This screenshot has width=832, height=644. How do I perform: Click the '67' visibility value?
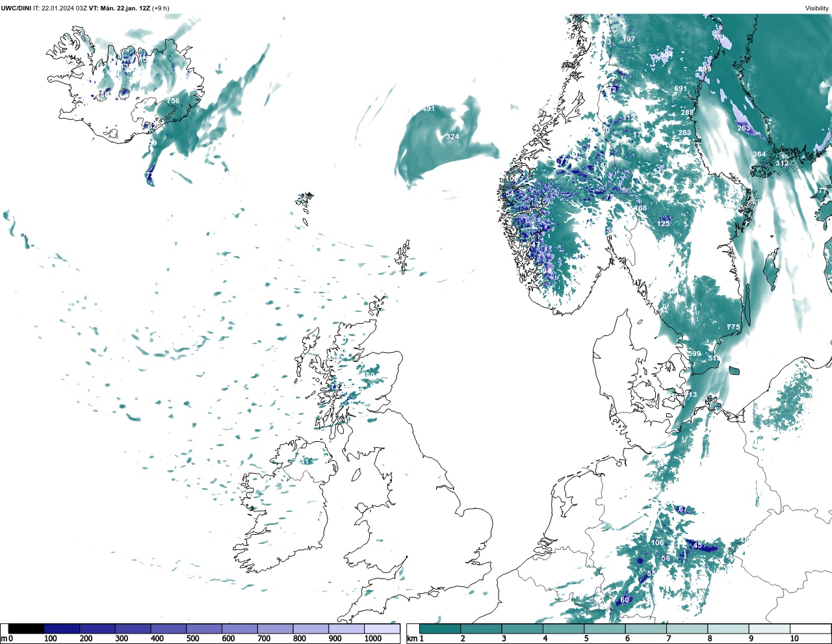click(682, 509)
